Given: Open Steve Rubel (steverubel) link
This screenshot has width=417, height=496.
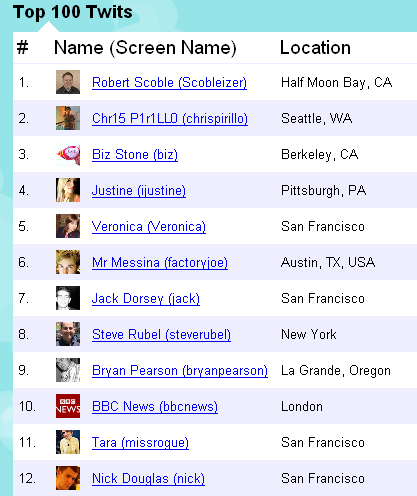Looking at the screenshot, I should pos(161,335).
